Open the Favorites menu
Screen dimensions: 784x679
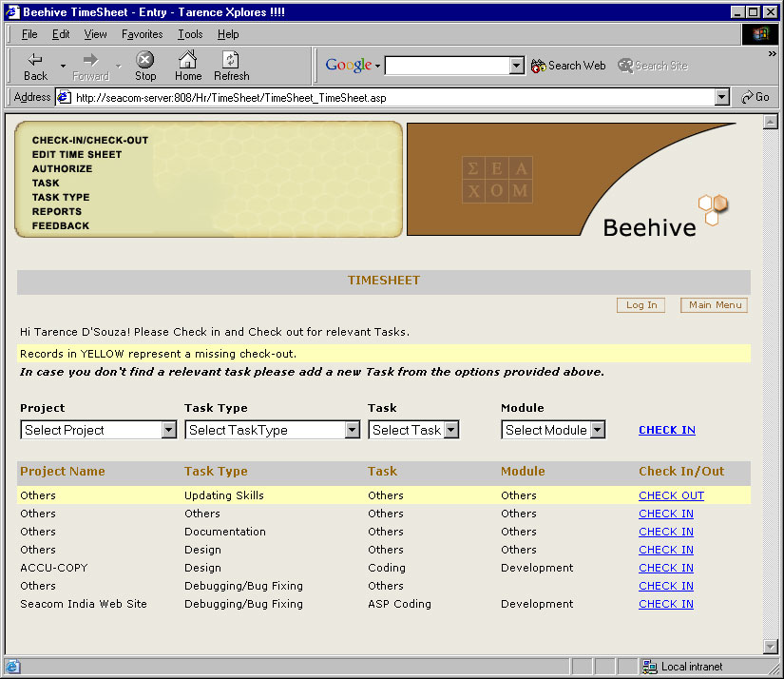(142, 34)
